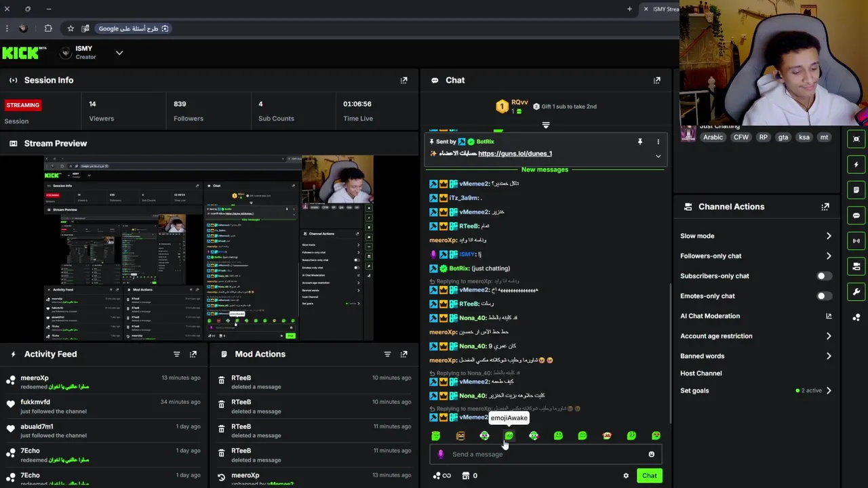Open the pinned message three-dot menu

point(658,142)
